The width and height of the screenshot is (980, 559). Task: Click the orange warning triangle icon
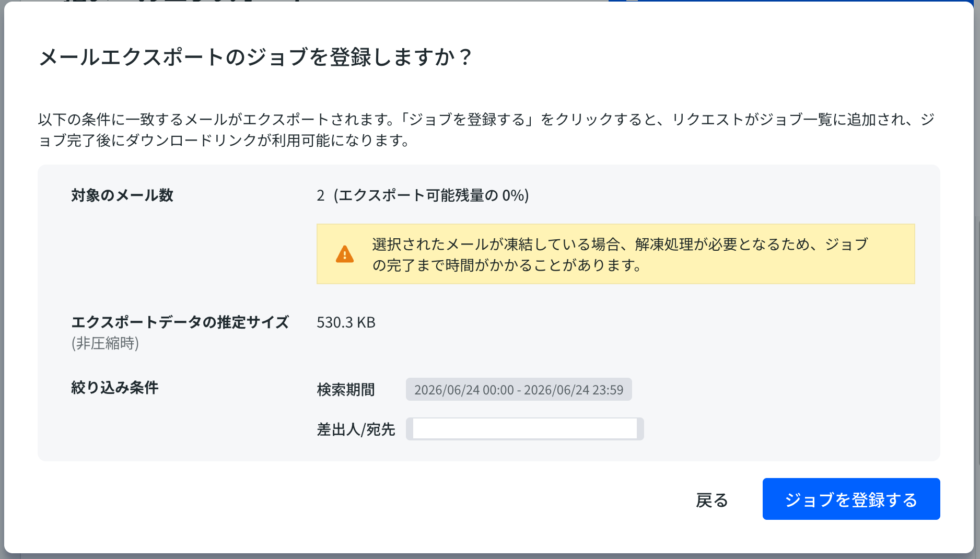pos(345,254)
